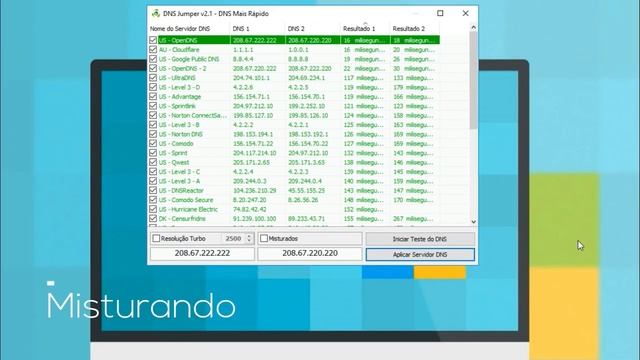Toggle the DK - Censurfridns checkbox
The image size is (640, 360).
(x=153, y=218)
